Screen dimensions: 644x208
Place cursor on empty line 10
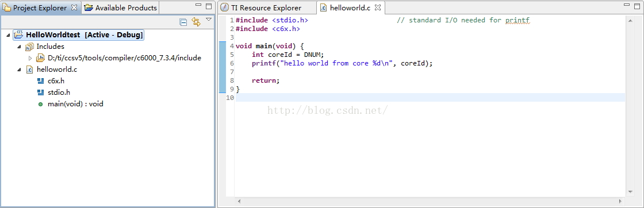click(430, 98)
